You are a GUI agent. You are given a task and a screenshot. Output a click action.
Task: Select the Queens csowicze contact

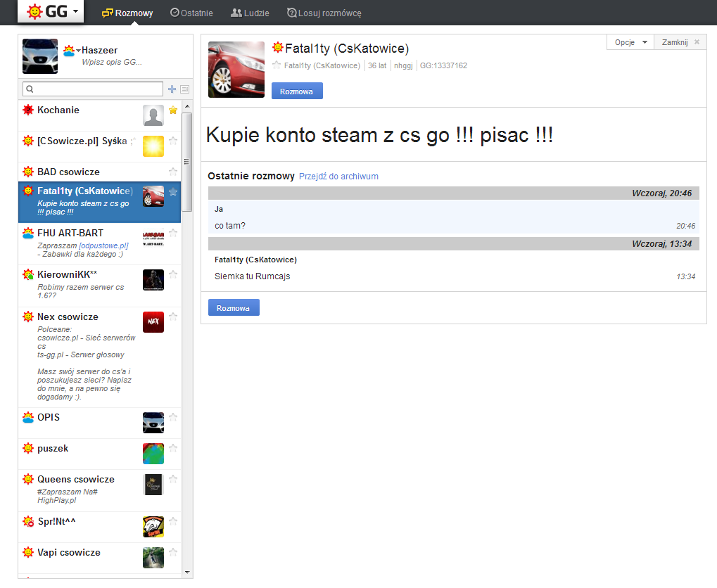pyautogui.click(x=100, y=491)
